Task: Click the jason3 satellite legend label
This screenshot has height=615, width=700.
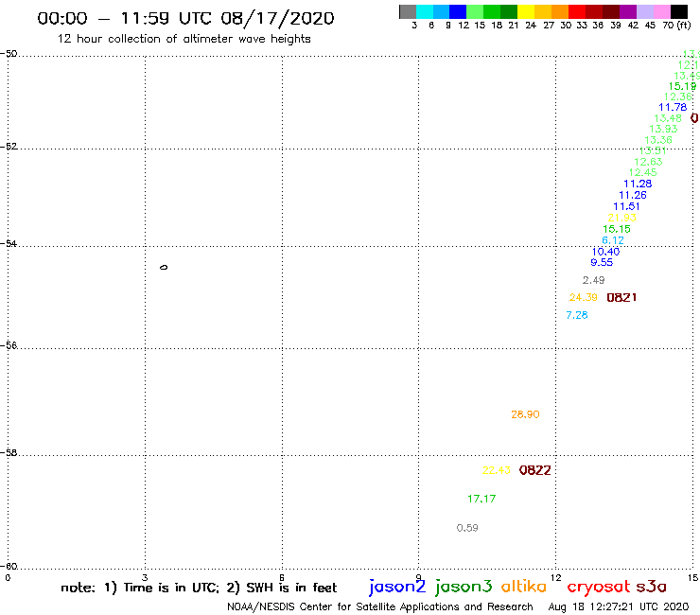Action: [464, 587]
